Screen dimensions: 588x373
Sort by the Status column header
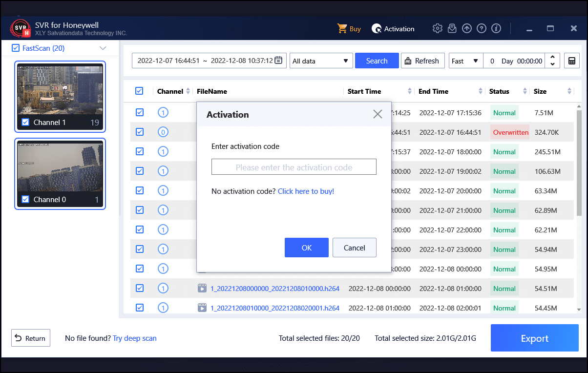click(x=499, y=91)
